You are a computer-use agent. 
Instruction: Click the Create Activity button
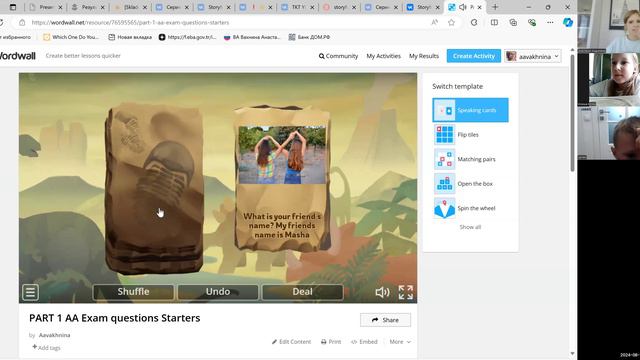[x=473, y=56]
